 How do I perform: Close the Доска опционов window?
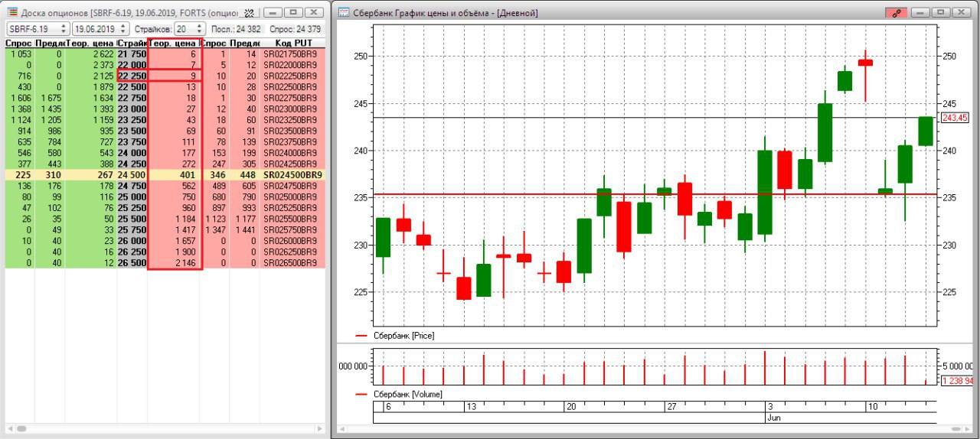pos(314,13)
